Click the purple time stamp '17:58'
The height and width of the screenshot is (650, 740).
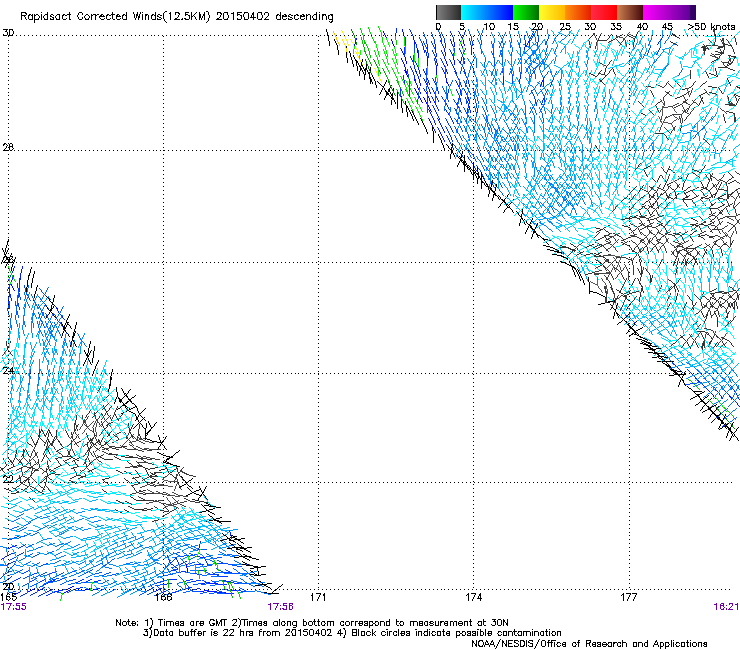[280, 607]
